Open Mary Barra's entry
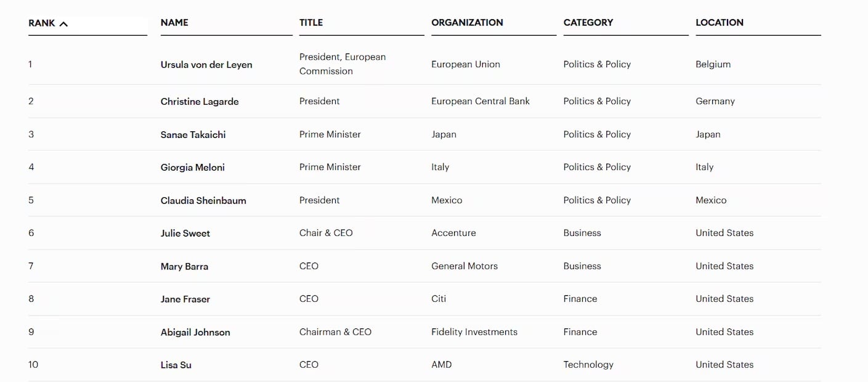Screen dimensions: 868x382 pyautogui.click(x=184, y=266)
